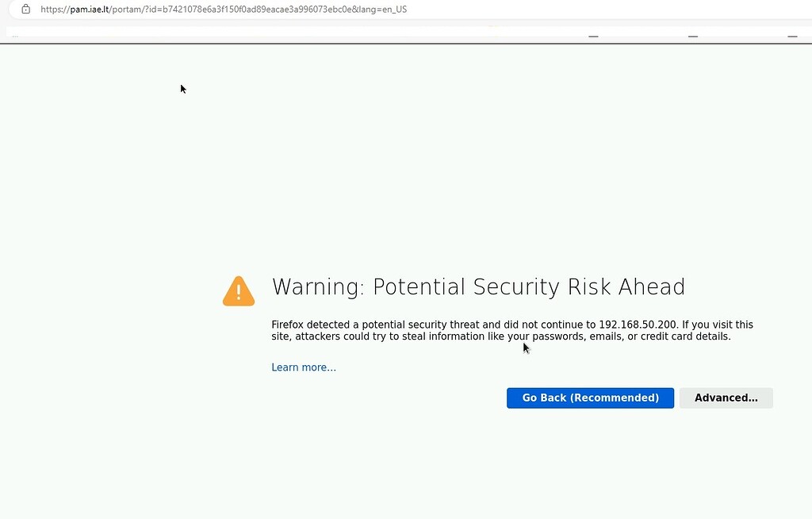
Task: Click the pam.iae.lt domain in the URL
Action: pyautogui.click(x=90, y=10)
